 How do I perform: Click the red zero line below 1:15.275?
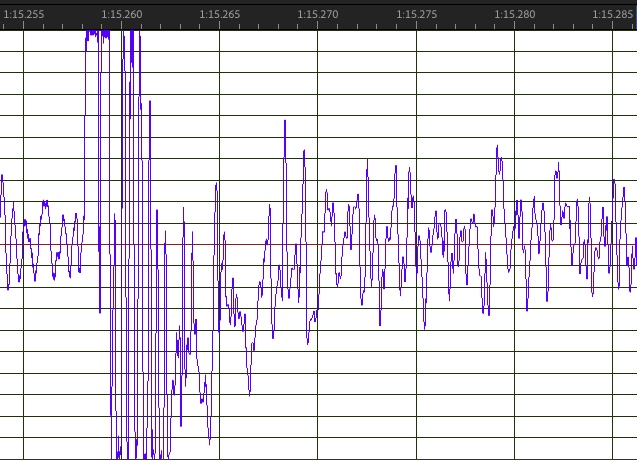pyautogui.click(x=416, y=244)
